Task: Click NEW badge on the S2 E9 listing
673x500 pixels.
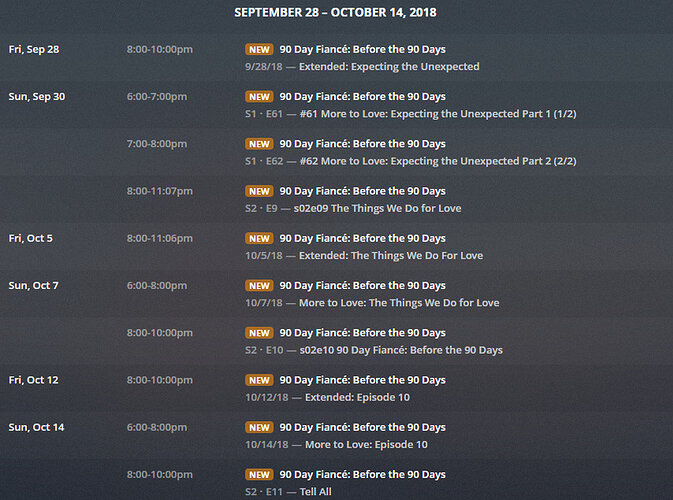Action: pos(259,191)
